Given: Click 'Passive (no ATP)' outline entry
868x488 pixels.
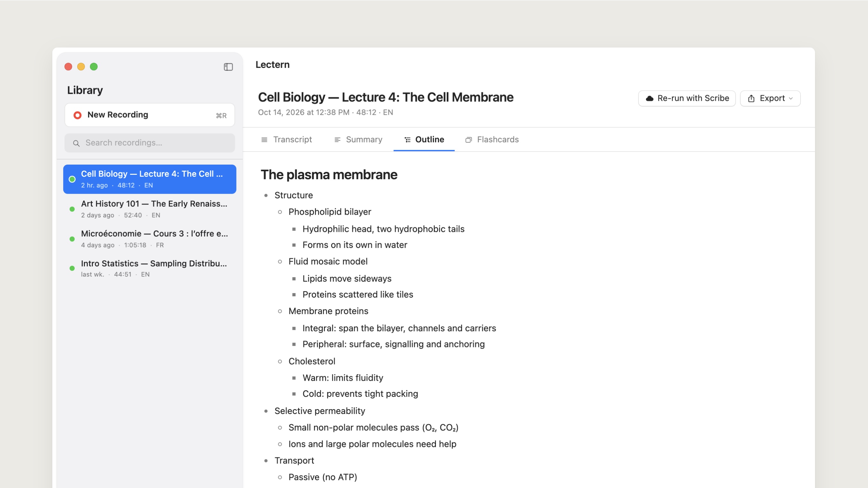Looking at the screenshot, I should pyautogui.click(x=322, y=477).
